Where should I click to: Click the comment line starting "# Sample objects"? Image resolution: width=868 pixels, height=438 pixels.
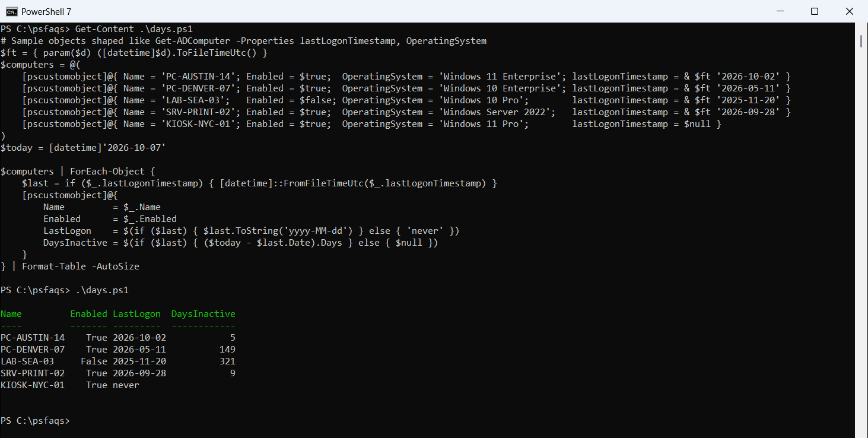[243, 41]
